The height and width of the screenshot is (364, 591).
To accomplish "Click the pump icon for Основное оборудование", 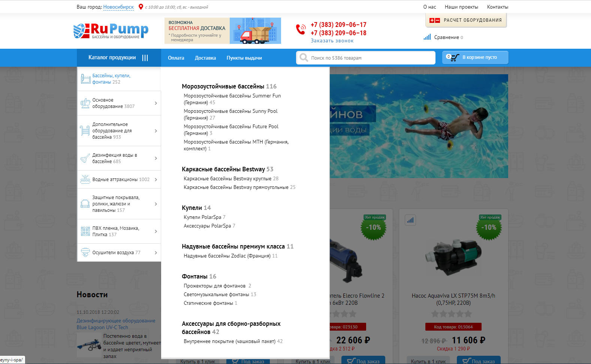I will (x=85, y=103).
